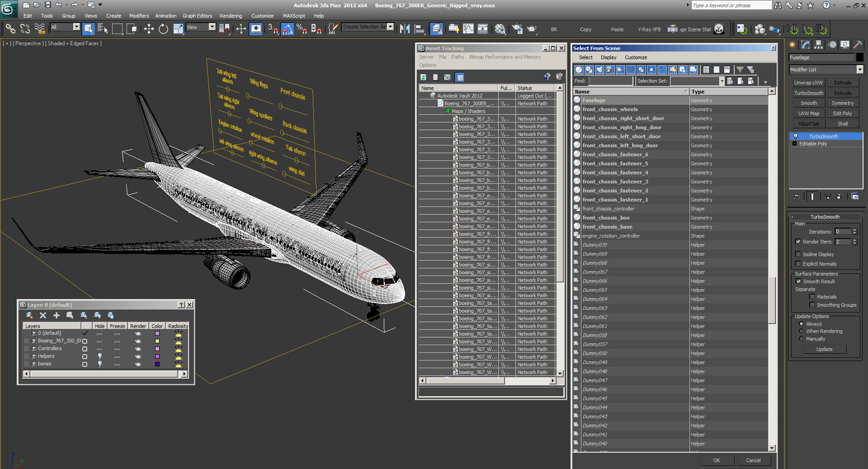Click the Render Production teapot icon
Viewport: 868px width, 469px height.
tap(532, 29)
